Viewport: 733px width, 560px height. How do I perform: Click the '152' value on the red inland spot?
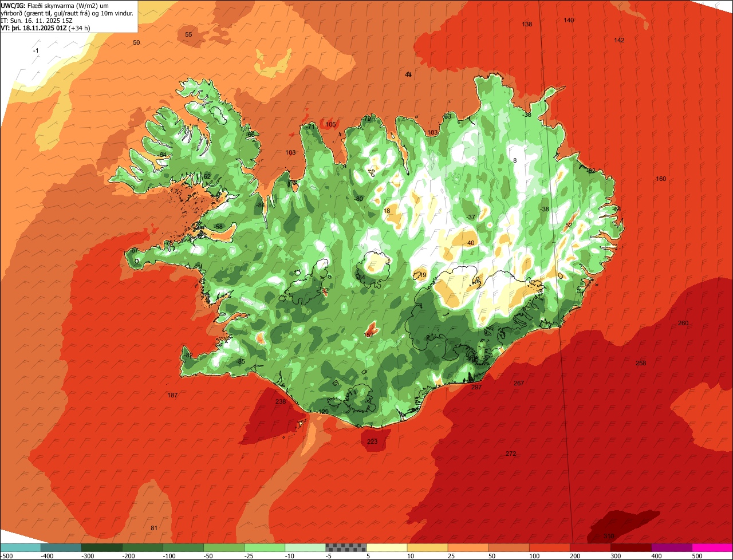[x=369, y=335]
